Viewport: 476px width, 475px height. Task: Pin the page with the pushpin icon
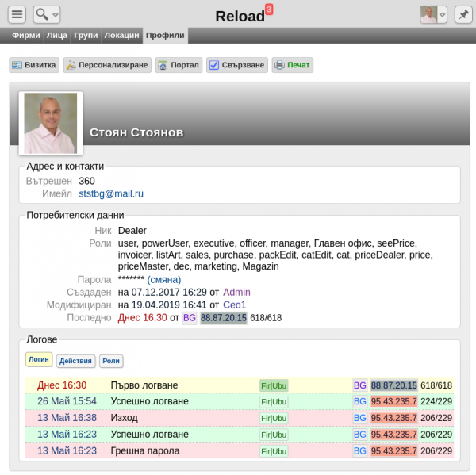tap(462, 15)
